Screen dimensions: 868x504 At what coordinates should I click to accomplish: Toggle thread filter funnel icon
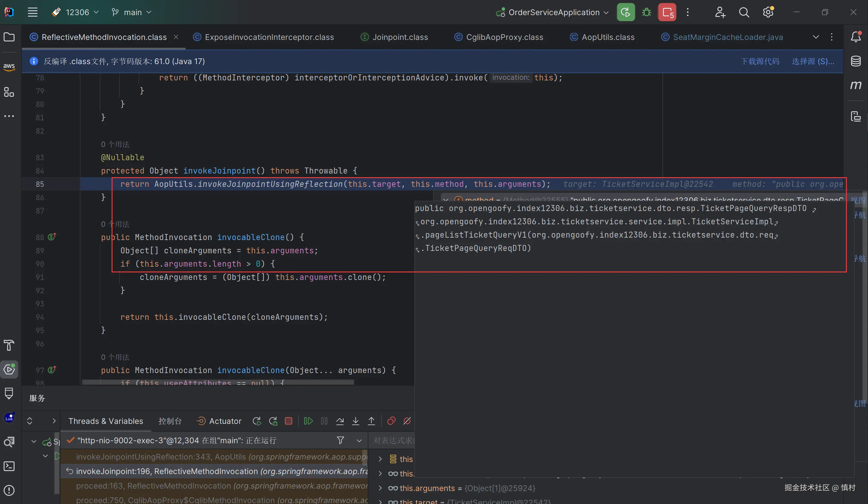coord(340,440)
